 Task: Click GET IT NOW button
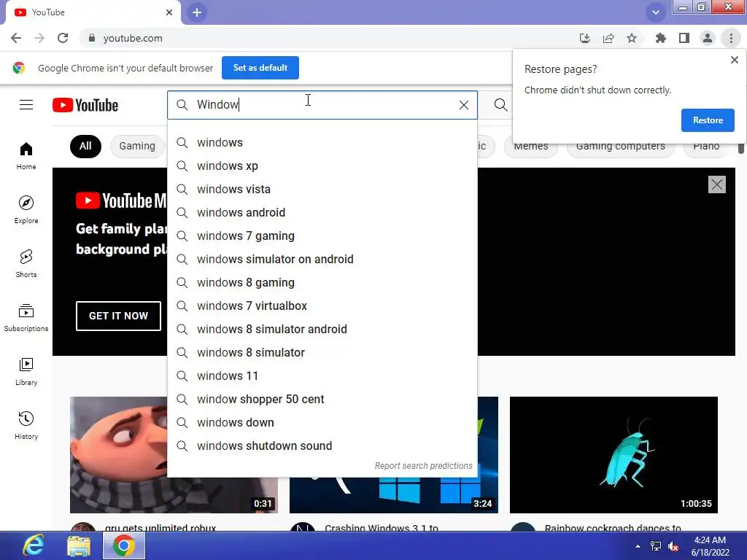click(x=118, y=316)
